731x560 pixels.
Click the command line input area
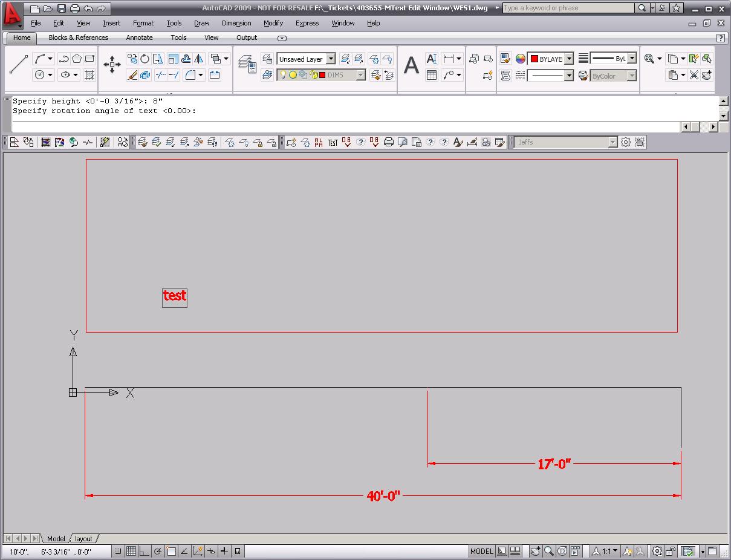click(x=345, y=126)
